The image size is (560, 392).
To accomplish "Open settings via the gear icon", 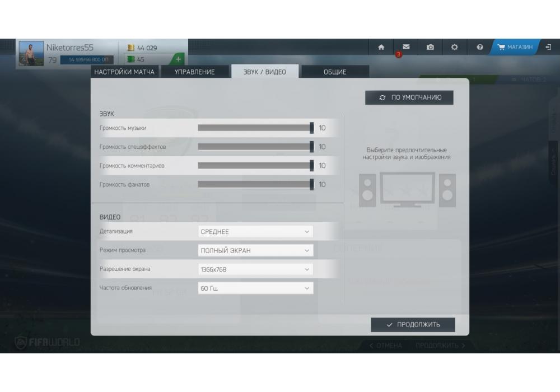I will click(455, 48).
